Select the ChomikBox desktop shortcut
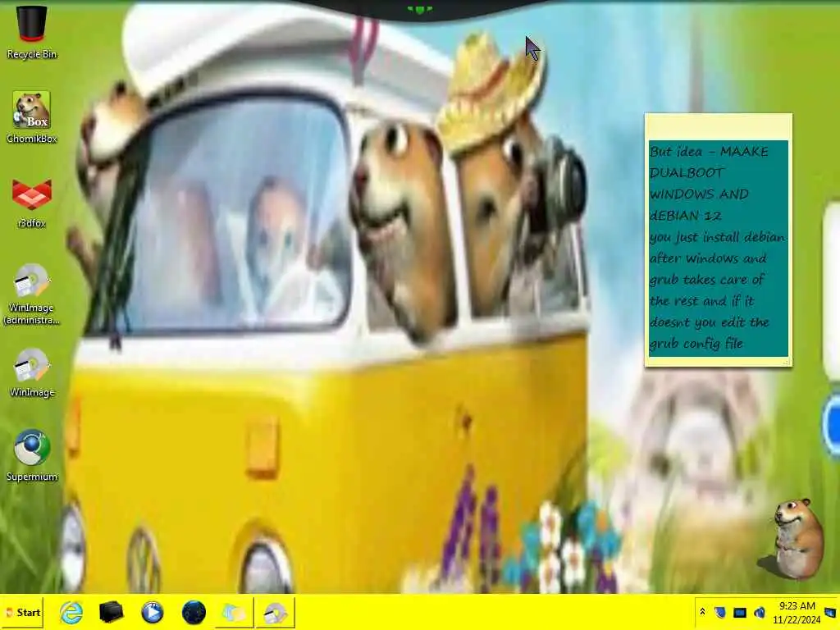 click(32, 116)
